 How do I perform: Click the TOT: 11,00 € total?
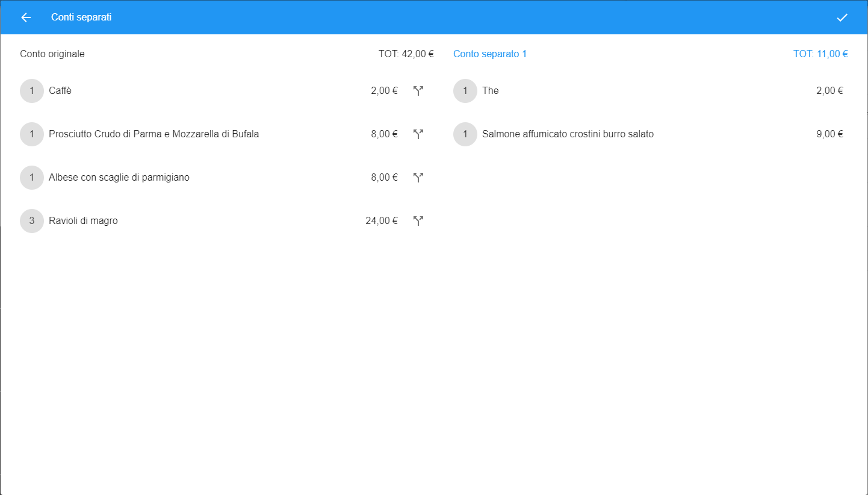pos(820,54)
